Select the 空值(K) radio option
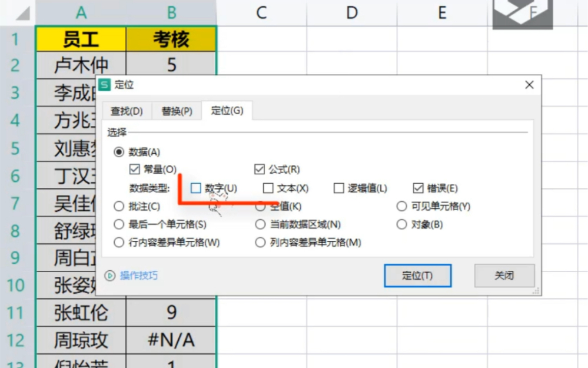 (259, 206)
